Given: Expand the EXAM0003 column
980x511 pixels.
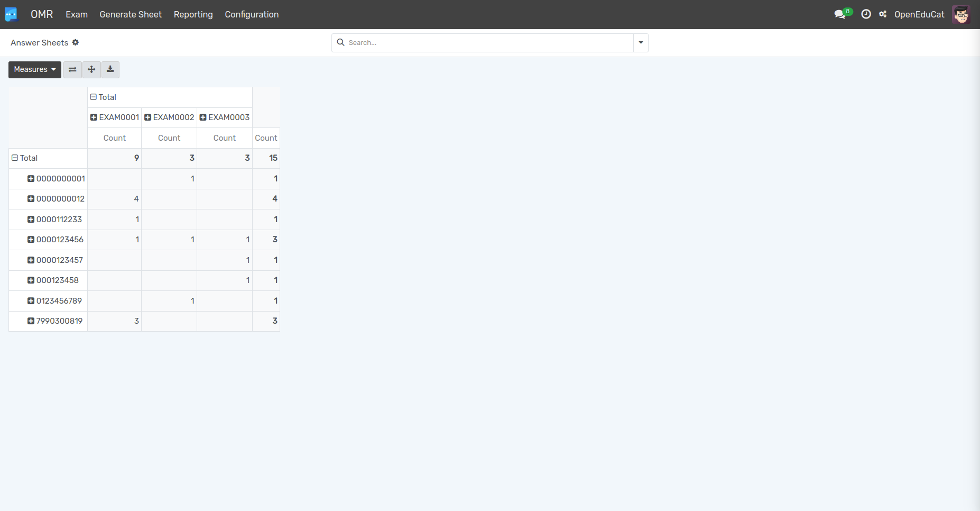Looking at the screenshot, I should 225,117.
